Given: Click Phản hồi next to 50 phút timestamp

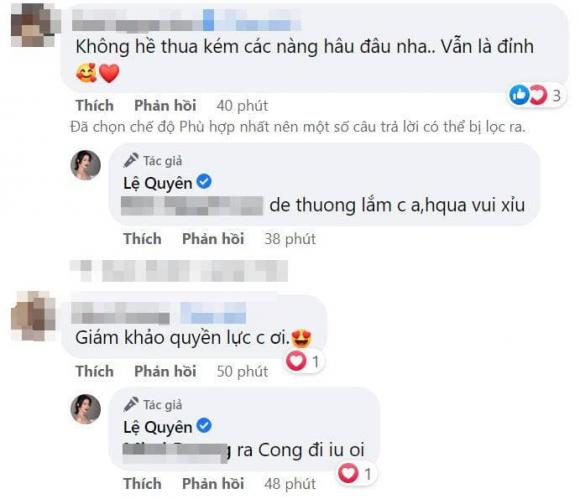Looking at the screenshot, I should tap(165, 371).
